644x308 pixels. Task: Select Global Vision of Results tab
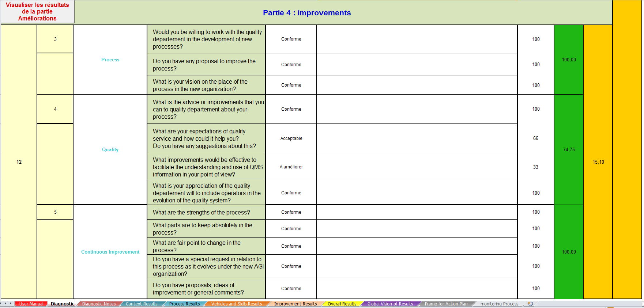[390, 304]
